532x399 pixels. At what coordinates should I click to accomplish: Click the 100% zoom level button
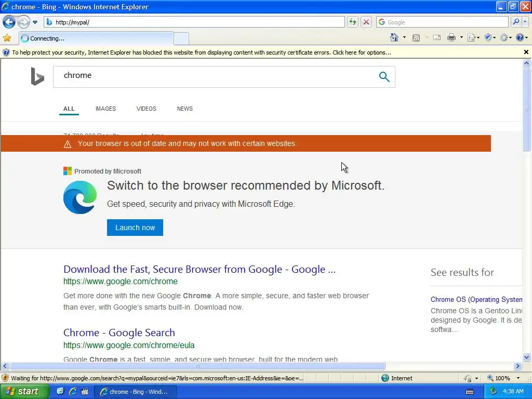[498, 378]
